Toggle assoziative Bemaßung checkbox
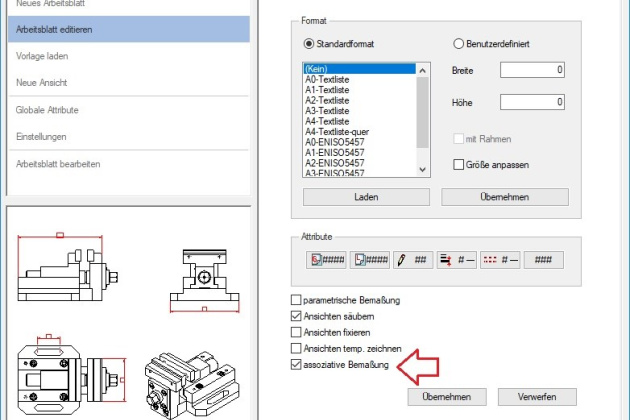 coord(295,365)
